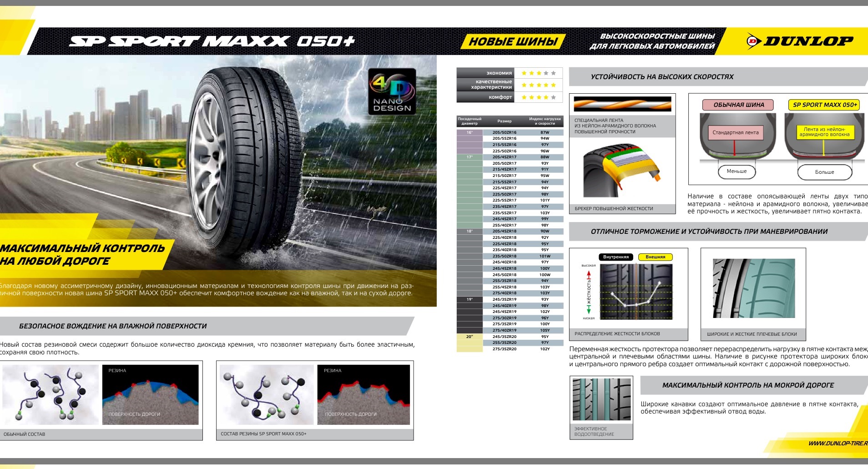Click the 101W load index value
Screen dimensions: 868x469
tap(545, 256)
